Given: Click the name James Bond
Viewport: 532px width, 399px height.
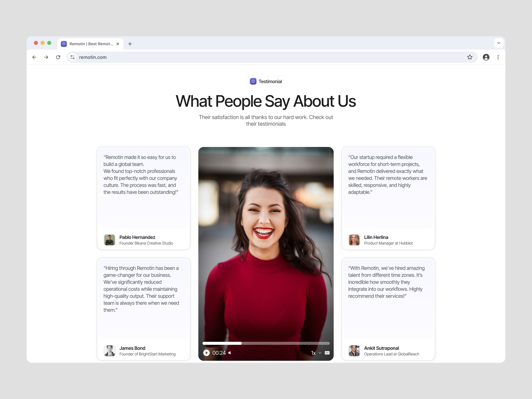Looking at the screenshot, I should pyautogui.click(x=132, y=348).
